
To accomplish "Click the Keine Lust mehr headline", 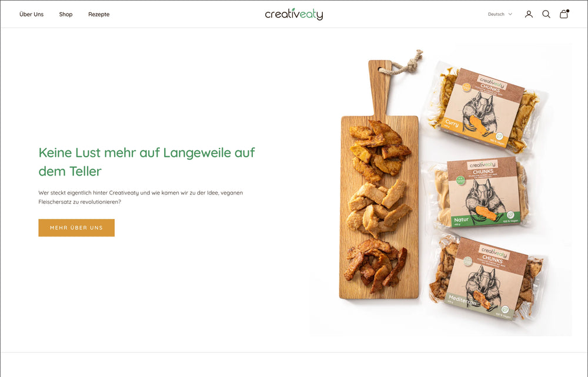I will tap(146, 161).
